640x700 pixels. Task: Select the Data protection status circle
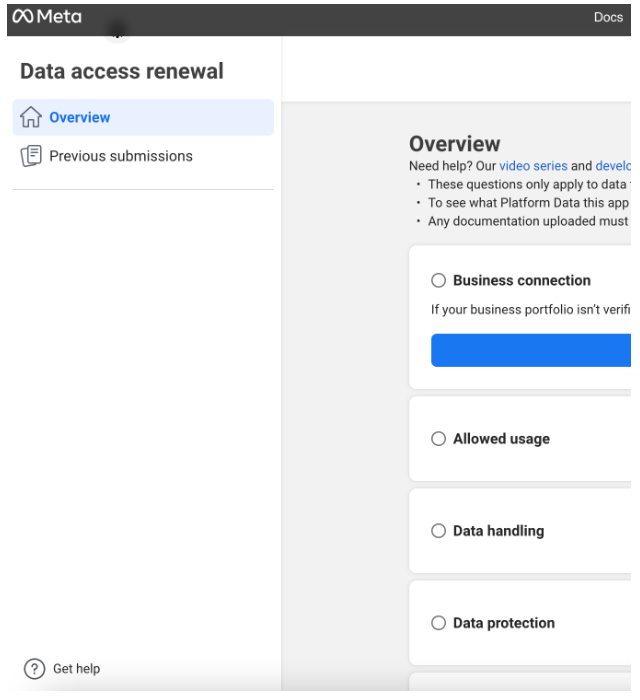coord(438,623)
